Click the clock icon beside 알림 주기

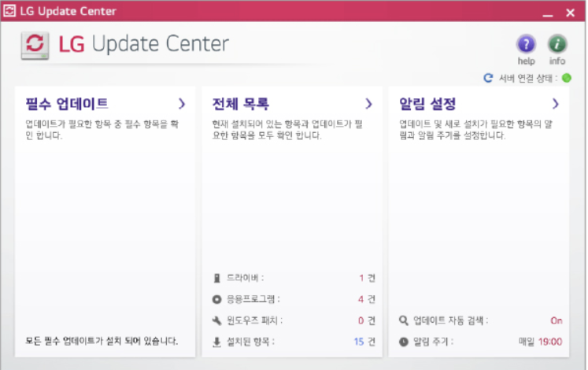point(403,342)
